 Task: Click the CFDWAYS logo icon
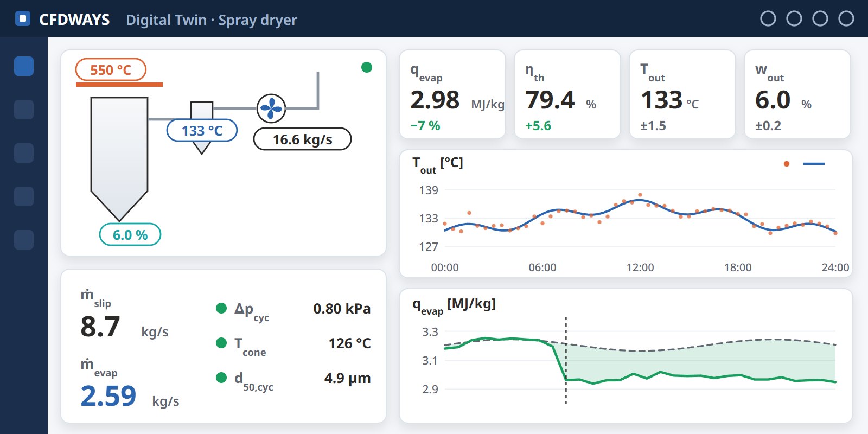click(x=23, y=19)
